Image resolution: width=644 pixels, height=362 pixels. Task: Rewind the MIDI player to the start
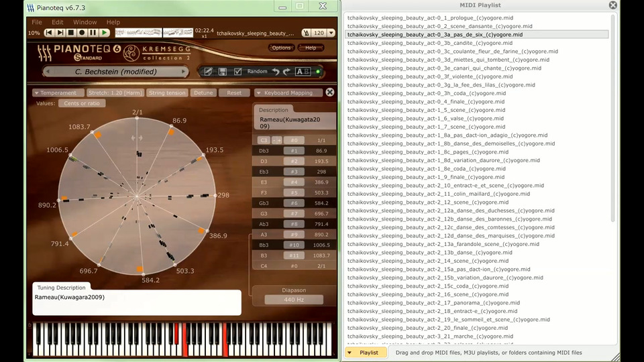(x=49, y=32)
